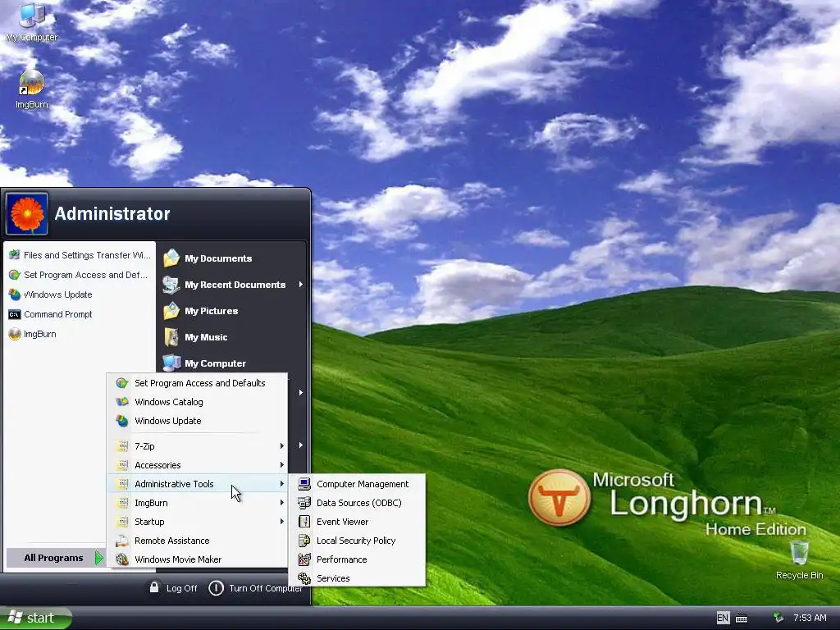Click the Log Off button
The width and height of the screenshot is (840, 630).
173,588
